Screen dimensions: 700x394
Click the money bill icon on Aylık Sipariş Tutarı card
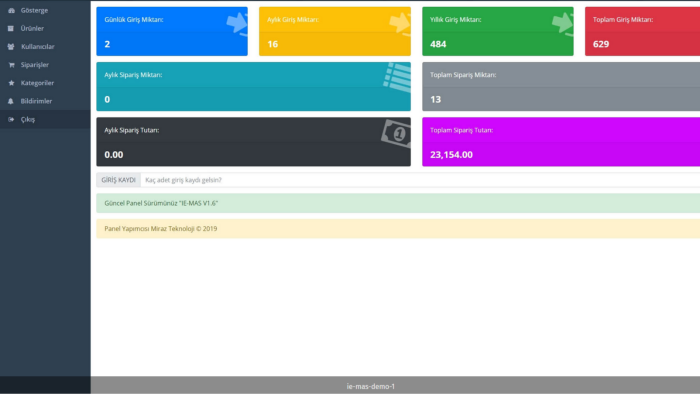(396, 133)
